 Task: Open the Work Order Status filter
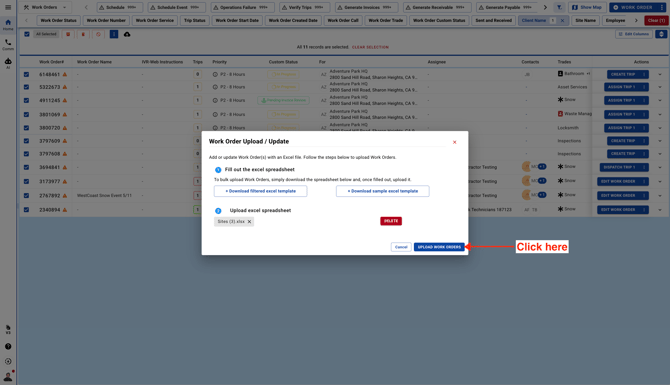59,21
